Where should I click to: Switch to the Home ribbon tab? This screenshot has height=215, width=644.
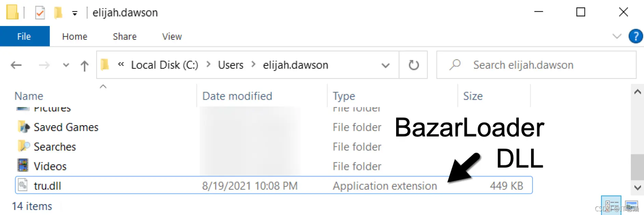(75, 36)
